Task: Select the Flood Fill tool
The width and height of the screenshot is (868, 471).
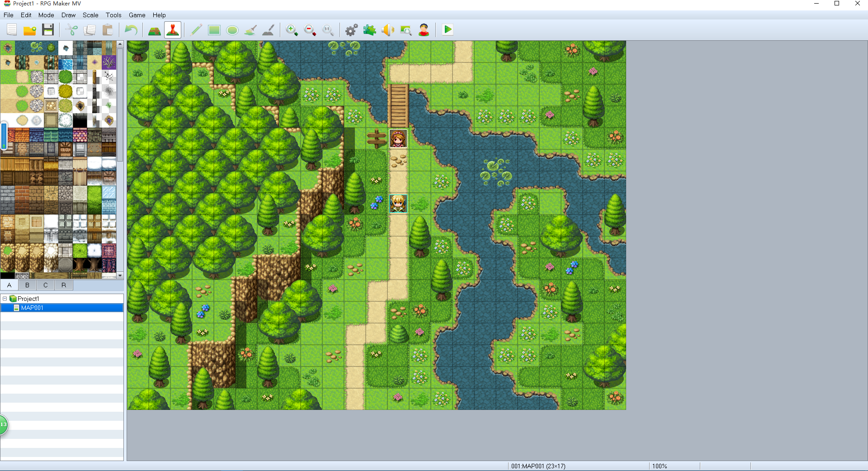Action: click(x=250, y=30)
